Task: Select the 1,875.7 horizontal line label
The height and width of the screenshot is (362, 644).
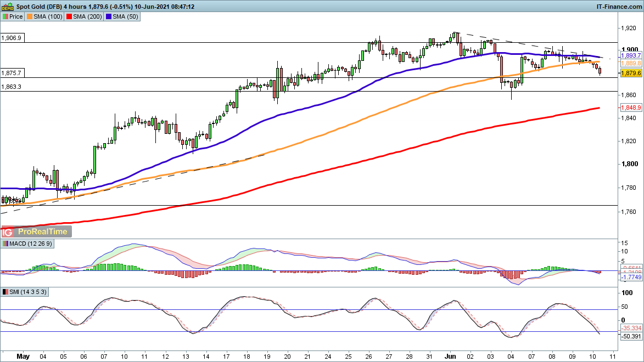Action: [12, 73]
